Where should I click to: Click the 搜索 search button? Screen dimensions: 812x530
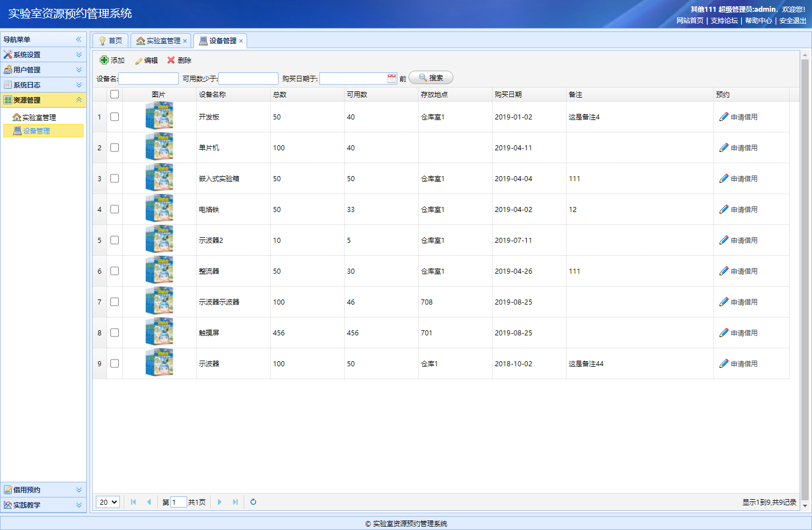431,78
